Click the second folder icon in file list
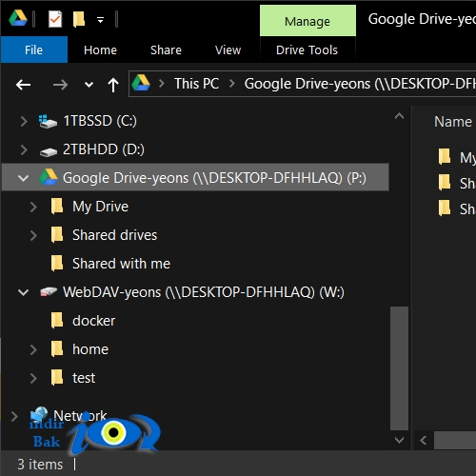The width and height of the screenshot is (476, 476). (x=445, y=183)
